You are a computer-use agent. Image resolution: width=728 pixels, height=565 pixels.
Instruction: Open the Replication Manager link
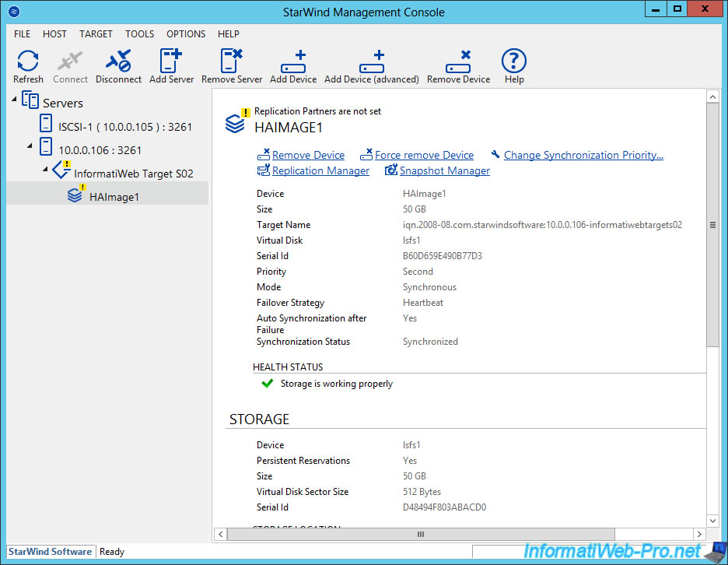point(320,171)
